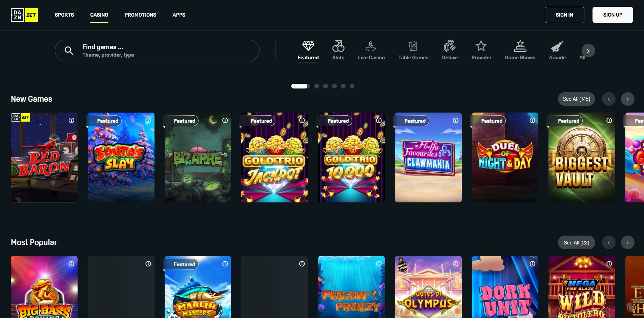The height and width of the screenshot is (318, 644).
Task: Go to previous Most Popular games
Action: click(608, 243)
